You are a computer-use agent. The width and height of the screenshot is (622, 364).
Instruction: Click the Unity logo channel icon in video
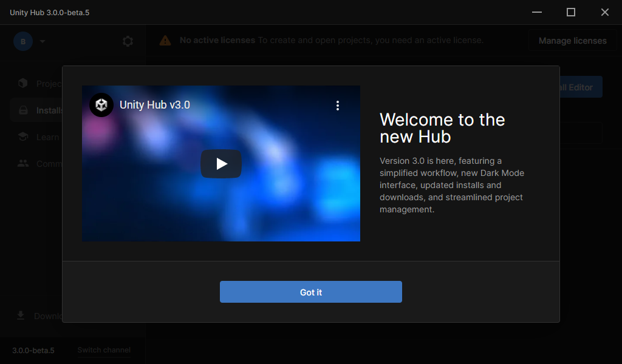pos(101,105)
